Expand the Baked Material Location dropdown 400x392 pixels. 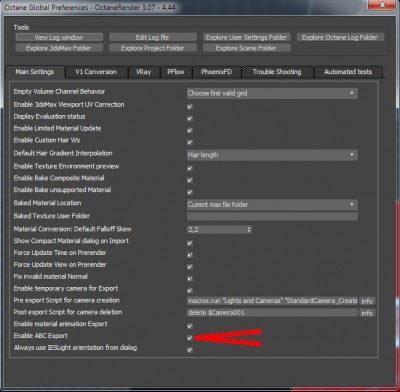pos(272,204)
